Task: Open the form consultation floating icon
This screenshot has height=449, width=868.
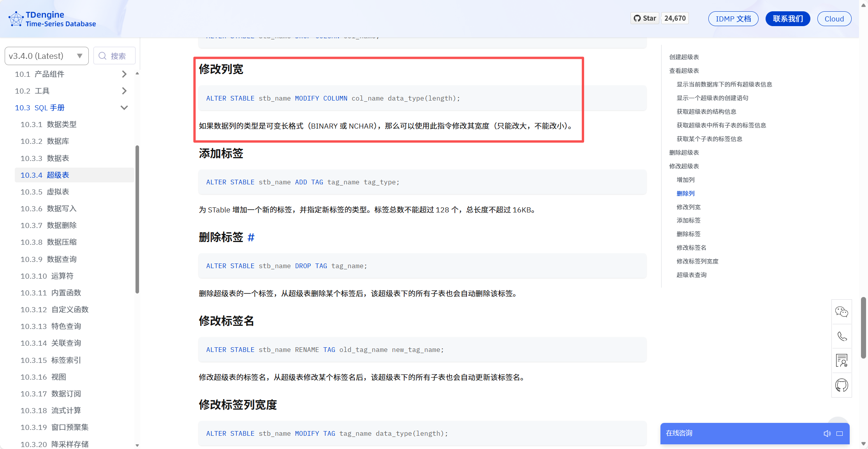Action: click(x=842, y=361)
